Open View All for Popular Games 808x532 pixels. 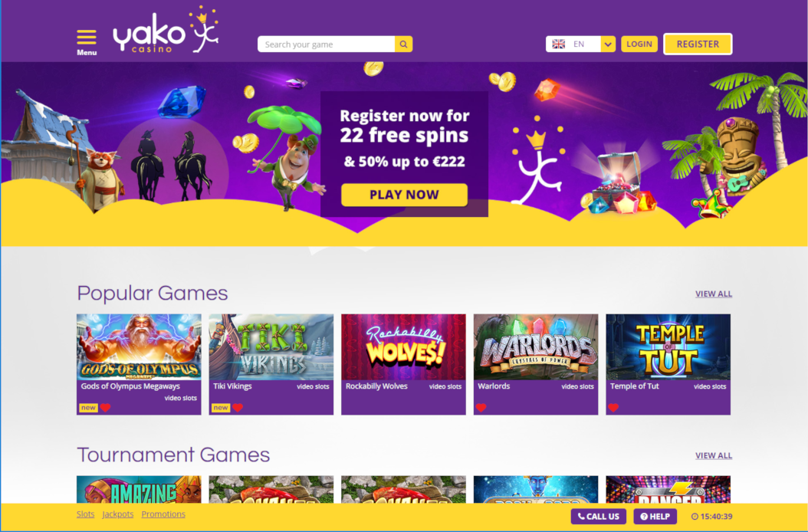coord(714,294)
